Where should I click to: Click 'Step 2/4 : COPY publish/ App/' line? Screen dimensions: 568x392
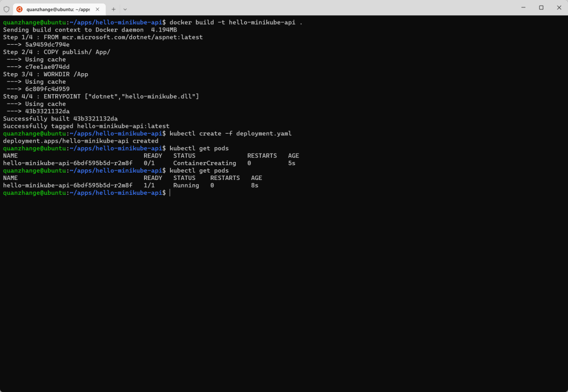[56, 52]
